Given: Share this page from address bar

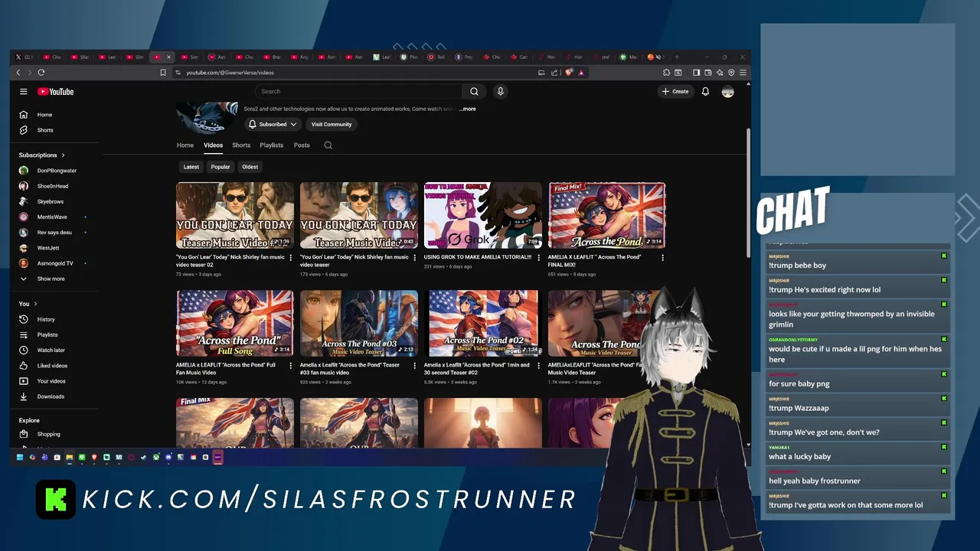Looking at the screenshot, I should (x=554, y=73).
